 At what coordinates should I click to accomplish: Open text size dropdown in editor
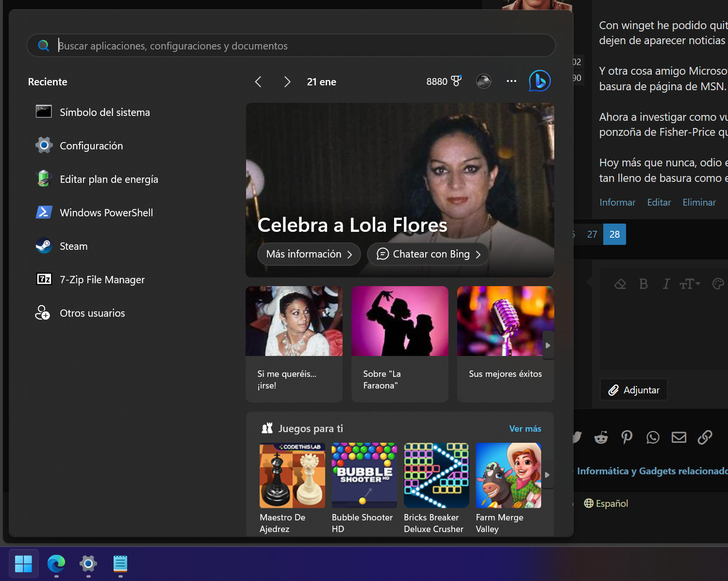click(x=690, y=284)
